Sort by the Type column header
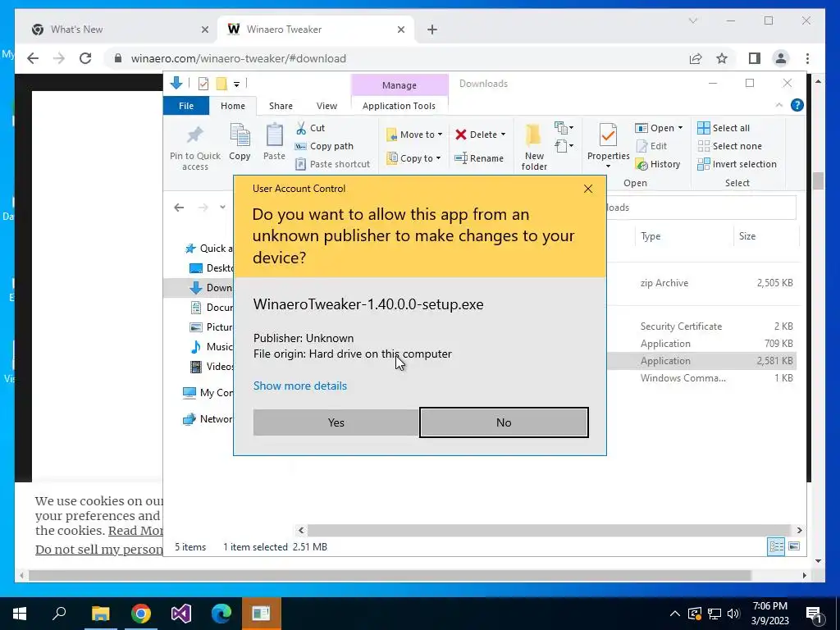The image size is (840, 630). [684, 235]
